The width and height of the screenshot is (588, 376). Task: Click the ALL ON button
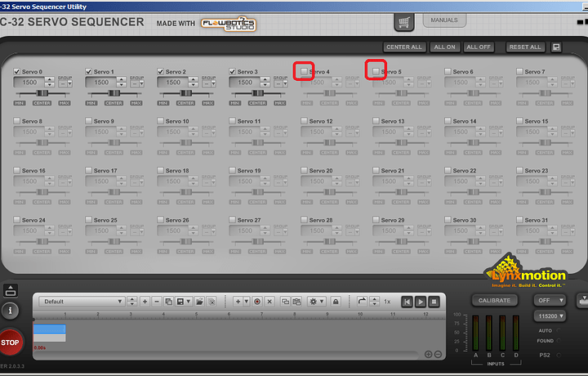coord(445,47)
